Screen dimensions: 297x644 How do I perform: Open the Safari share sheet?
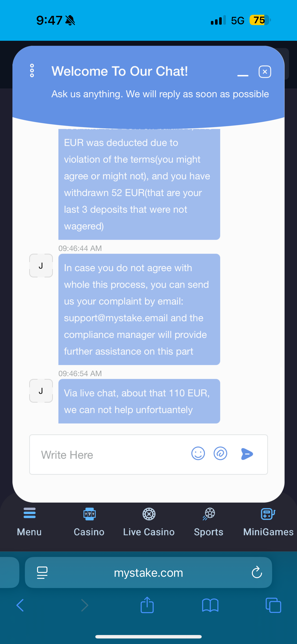(x=147, y=605)
